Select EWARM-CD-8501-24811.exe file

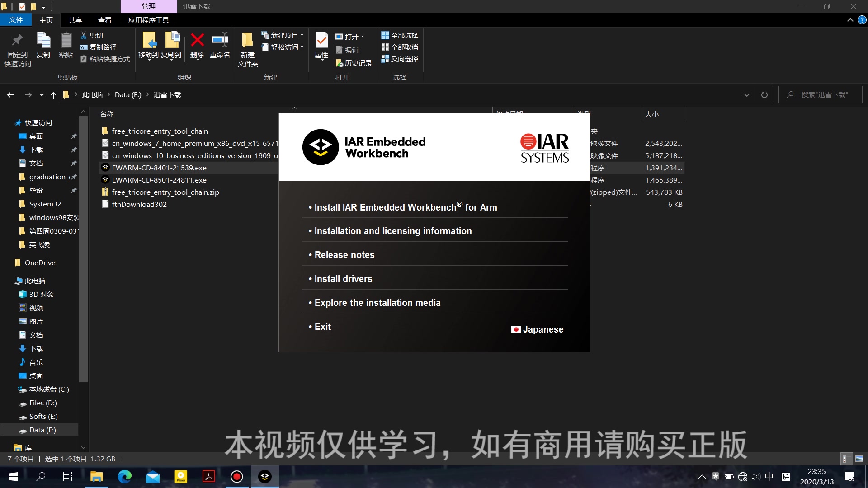click(x=159, y=180)
